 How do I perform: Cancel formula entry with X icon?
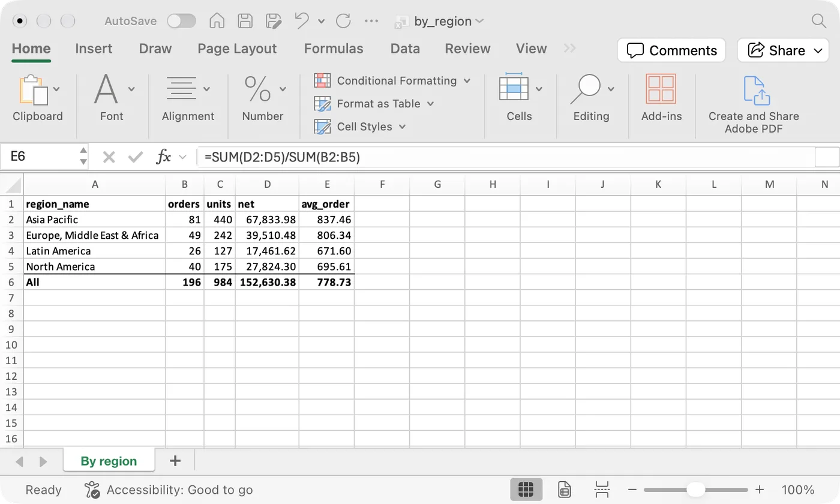click(x=109, y=157)
